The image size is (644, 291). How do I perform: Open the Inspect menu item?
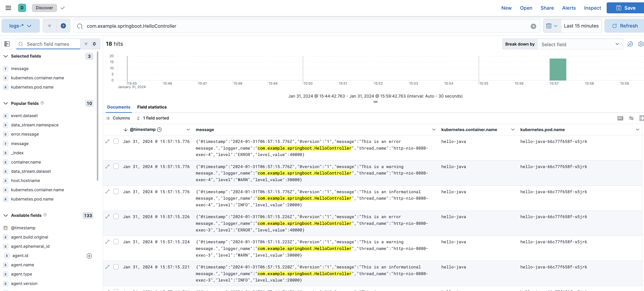[592, 8]
